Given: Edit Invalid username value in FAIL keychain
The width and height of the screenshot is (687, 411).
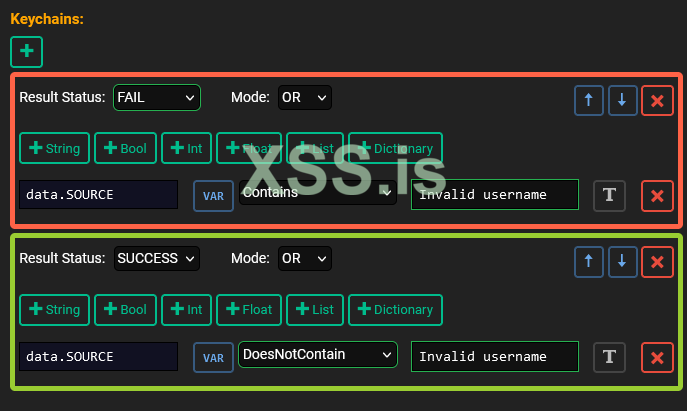Looking at the screenshot, I should (495, 195).
